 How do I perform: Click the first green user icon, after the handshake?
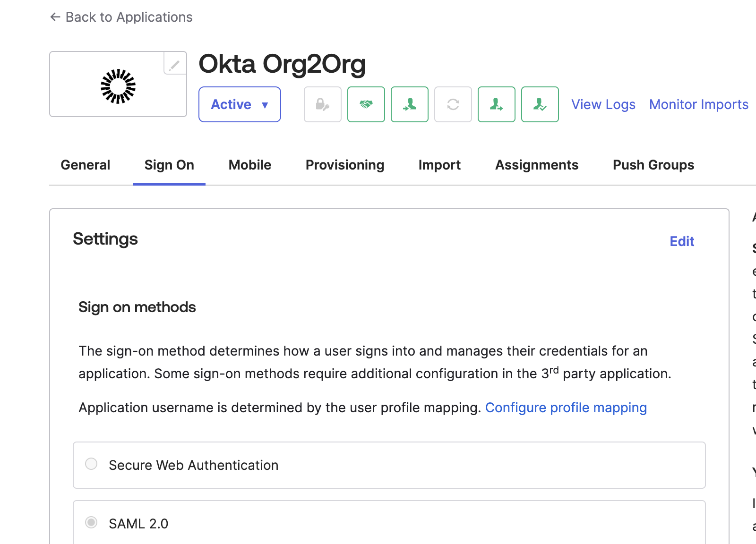pos(410,104)
